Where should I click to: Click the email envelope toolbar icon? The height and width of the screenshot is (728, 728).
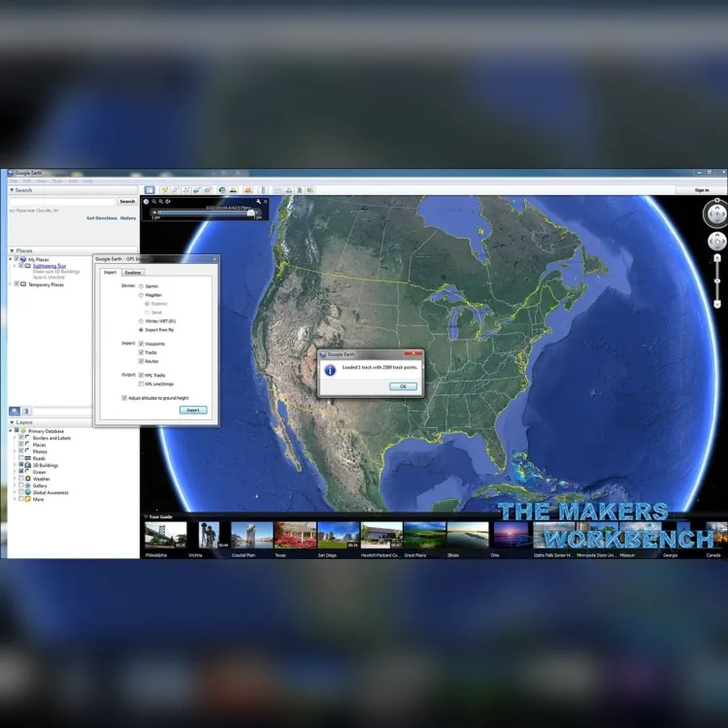tap(278, 190)
